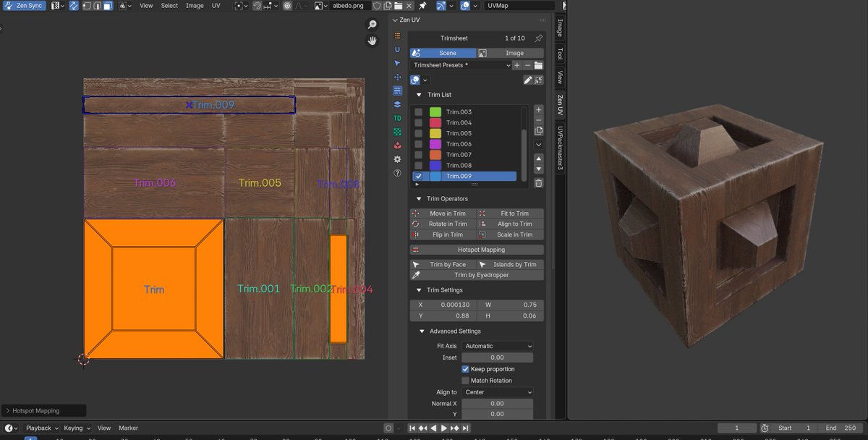Enable Match Rotation checkbox
The height and width of the screenshot is (440, 868).
465,381
